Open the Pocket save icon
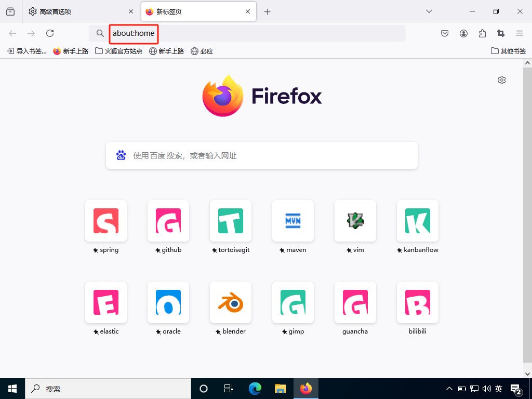This screenshot has width=532, height=399. [x=445, y=33]
